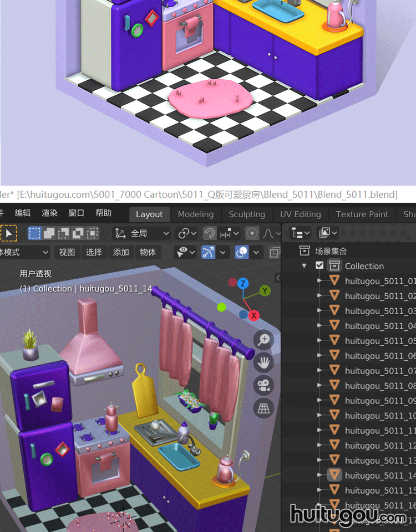The image size is (416, 532).
Task: Switch perspective/orthographic with the grid icon
Action: point(263,409)
